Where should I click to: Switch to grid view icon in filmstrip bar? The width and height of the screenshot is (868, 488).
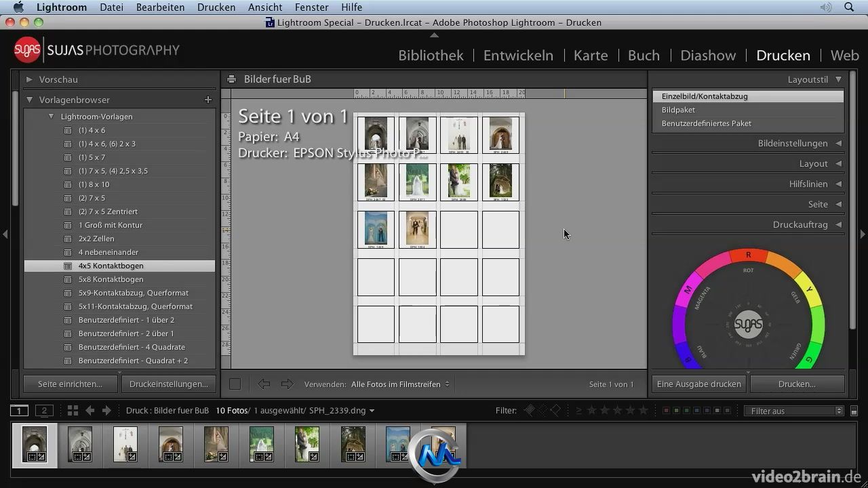pyautogui.click(x=73, y=411)
